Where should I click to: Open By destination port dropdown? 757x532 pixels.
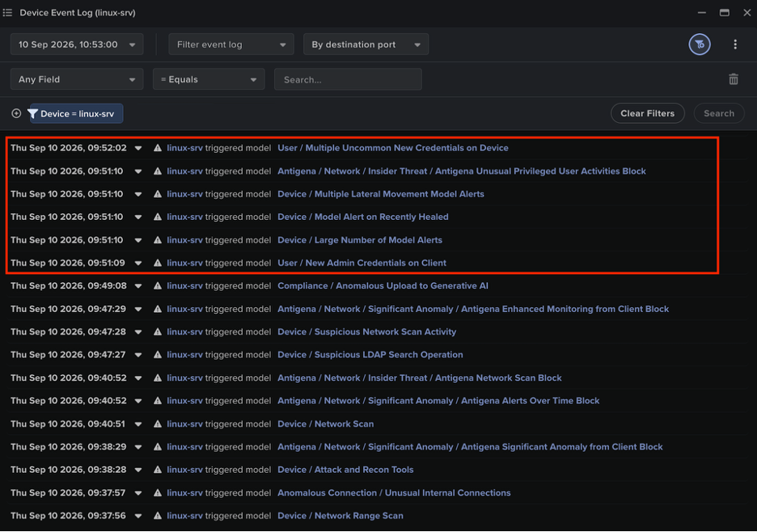[366, 44]
